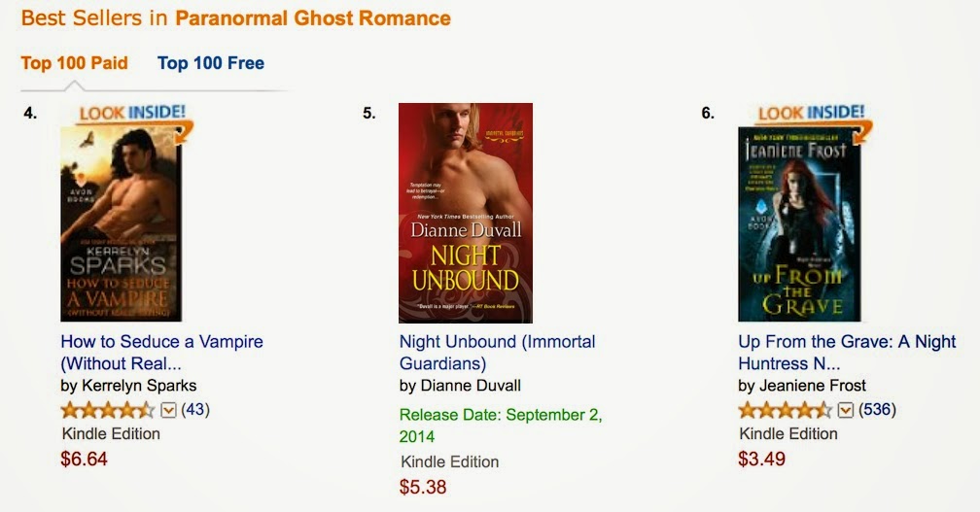Viewport: 980px width, 512px height.
Task: Click Look Inside badge on Kerrelyn Sparks book
Action: (x=132, y=114)
